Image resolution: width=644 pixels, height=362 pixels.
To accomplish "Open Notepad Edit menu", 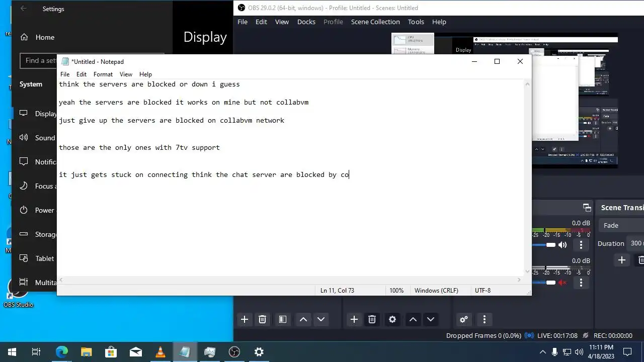I will coord(82,74).
